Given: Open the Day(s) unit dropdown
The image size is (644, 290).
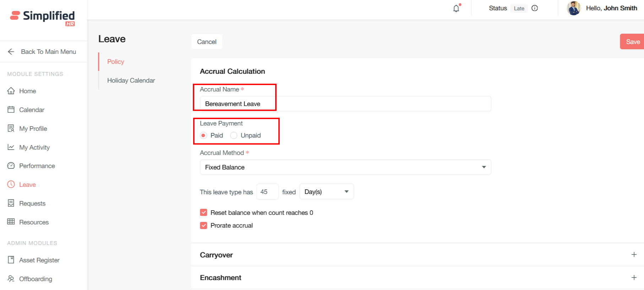Looking at the screenshot, I should tap(326, 192).
